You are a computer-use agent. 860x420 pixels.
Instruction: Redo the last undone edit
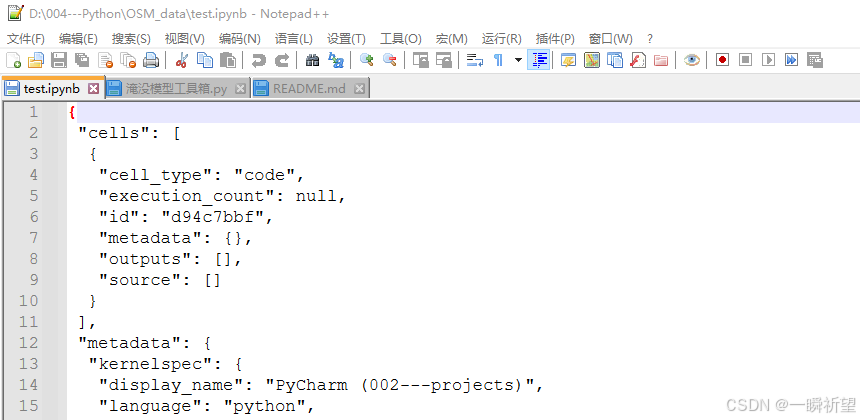[x=281, y=60]
